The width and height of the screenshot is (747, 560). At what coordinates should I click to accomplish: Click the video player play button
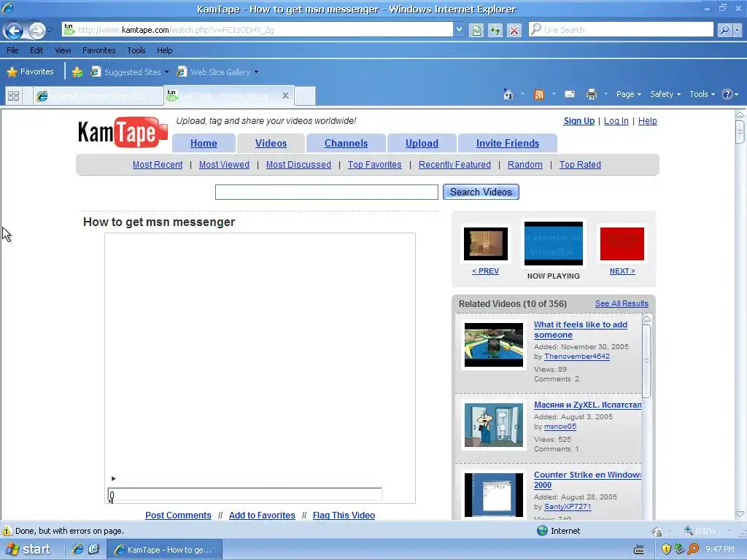[113, 478]
